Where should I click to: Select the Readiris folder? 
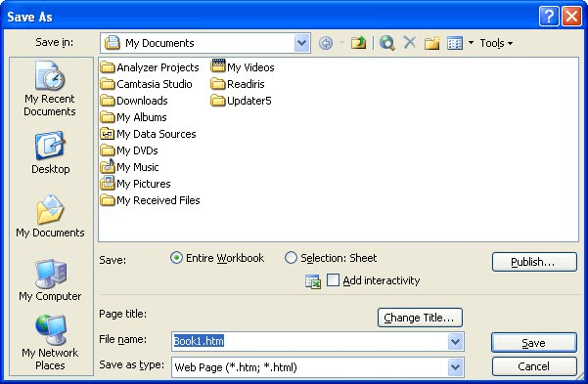point(238,84)
